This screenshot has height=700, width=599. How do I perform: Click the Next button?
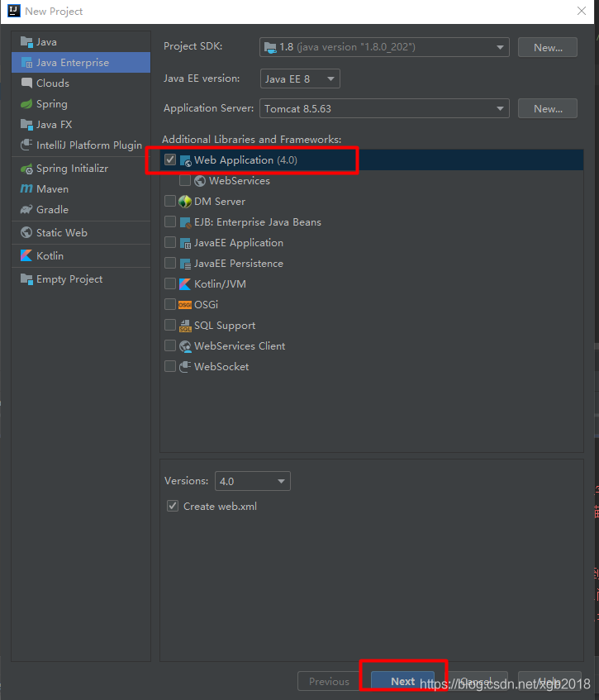point(402,681)
